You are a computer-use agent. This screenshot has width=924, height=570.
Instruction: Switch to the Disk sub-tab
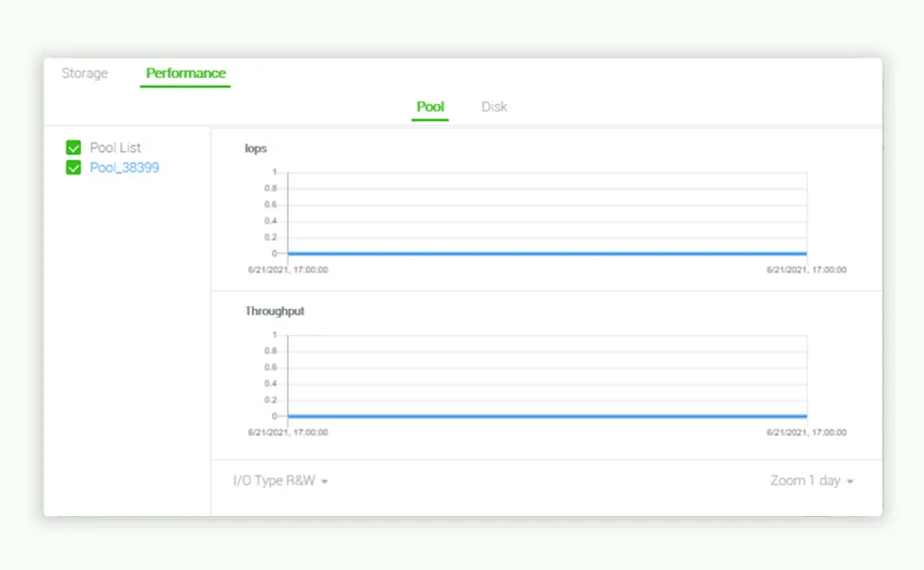(494, 106)
